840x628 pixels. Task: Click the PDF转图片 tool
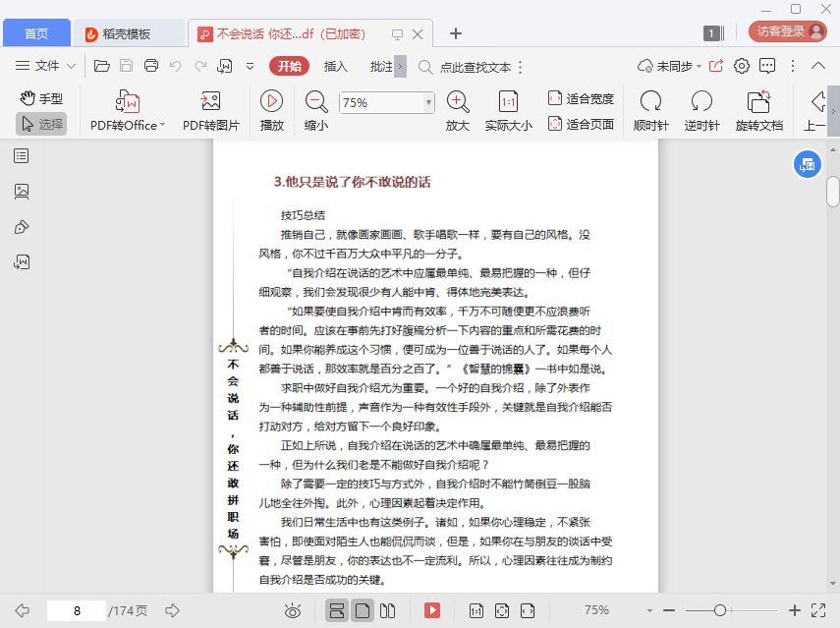tap(210, 101)
